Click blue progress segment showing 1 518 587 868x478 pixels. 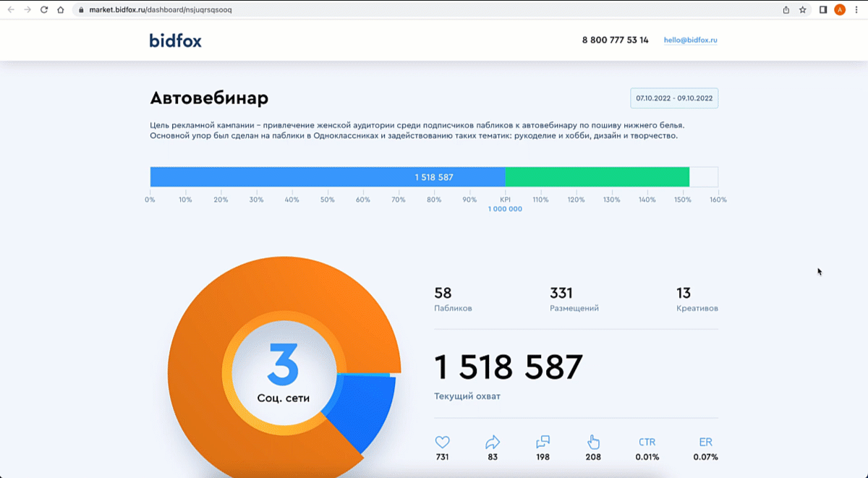(x=328, y=177)
